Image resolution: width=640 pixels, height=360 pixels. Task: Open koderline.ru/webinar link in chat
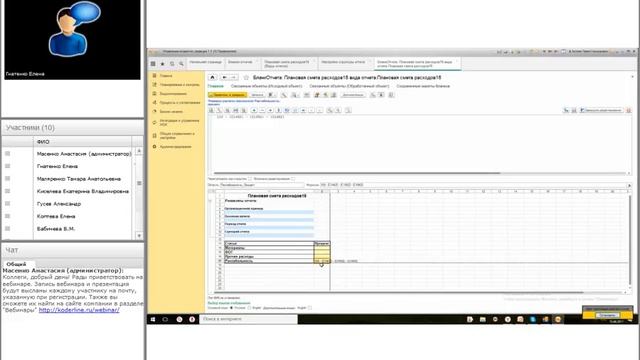click(79, 310)
